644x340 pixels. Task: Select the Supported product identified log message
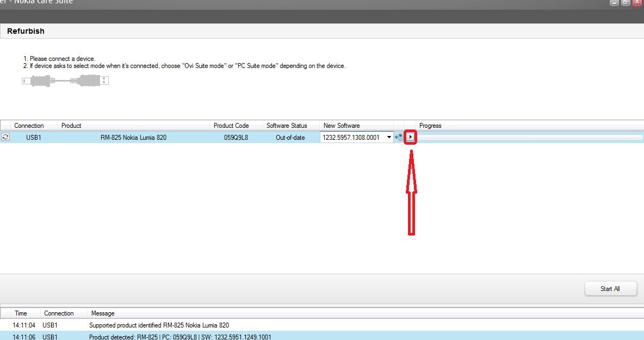coord(159,325)
